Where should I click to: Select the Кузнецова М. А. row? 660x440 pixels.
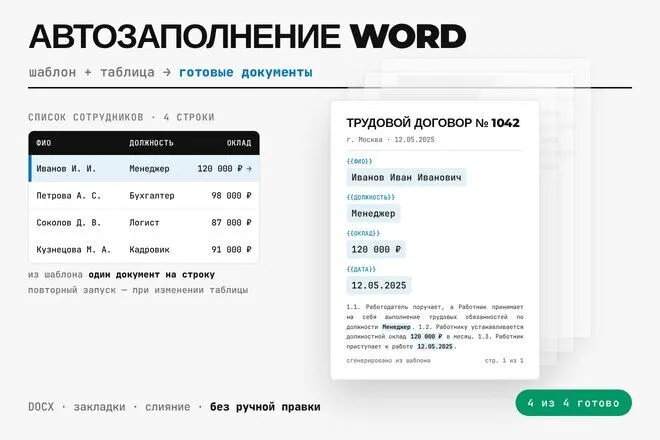[144, 249]
